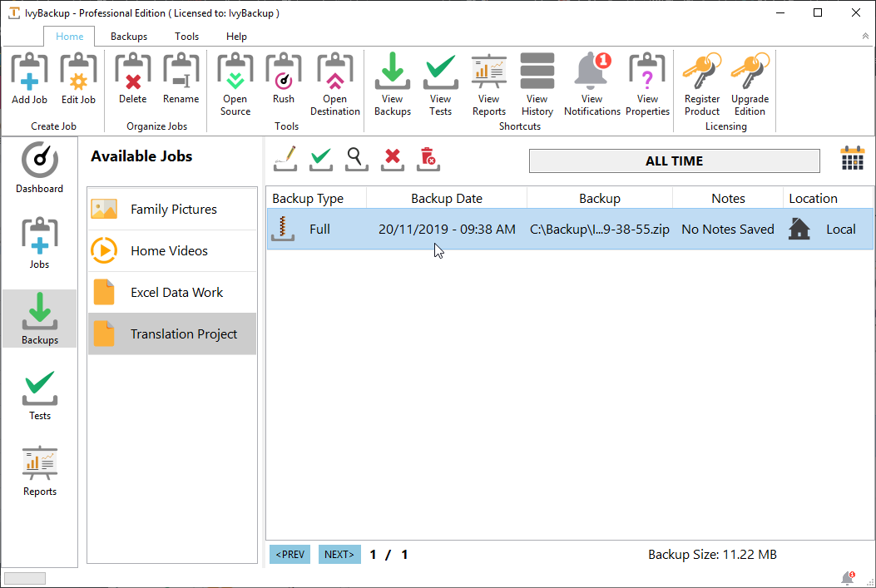Click the 'Local' location cell

point(841,230)
